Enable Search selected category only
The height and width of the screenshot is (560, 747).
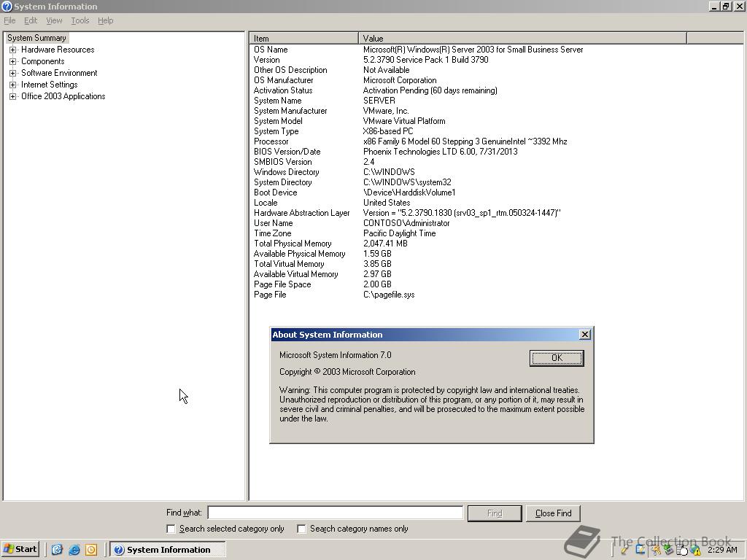[171, 529]
